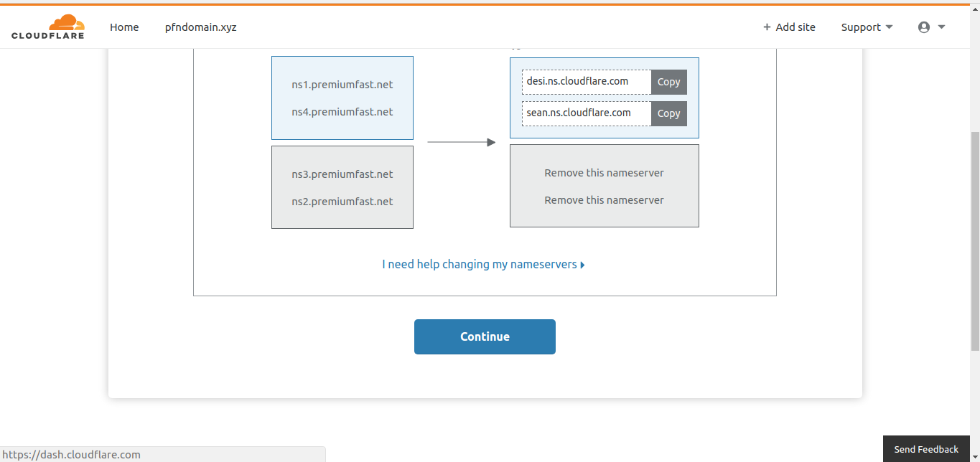
Task: Go to the Home menu item
Action: pyautogui.click(x=124, y=27)
